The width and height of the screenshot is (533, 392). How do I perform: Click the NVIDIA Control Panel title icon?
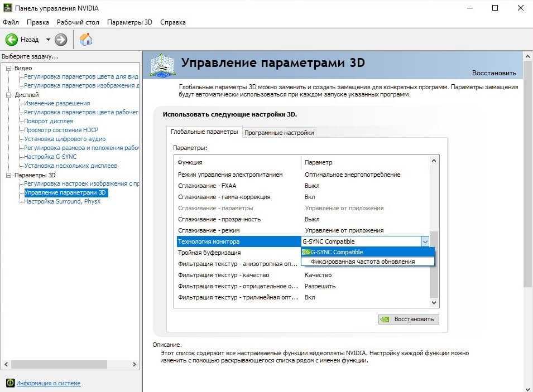tap(7, 7)
